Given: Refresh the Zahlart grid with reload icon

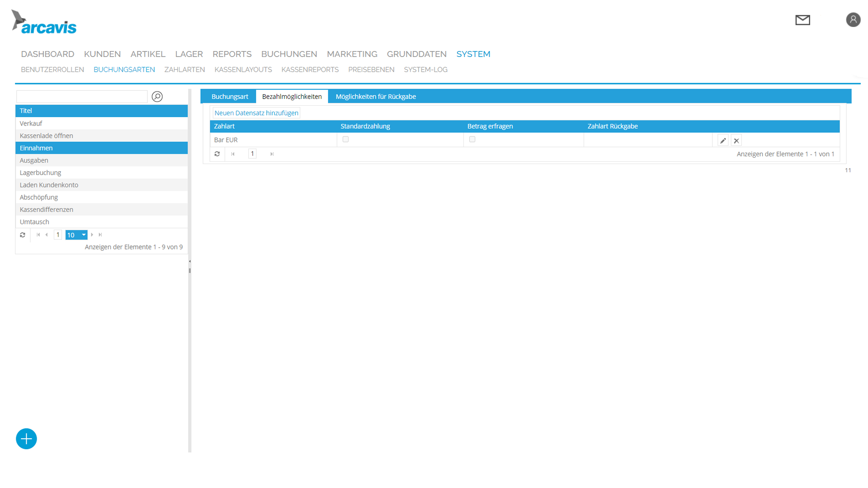Looking at the screenshot, I should [217, 154].
